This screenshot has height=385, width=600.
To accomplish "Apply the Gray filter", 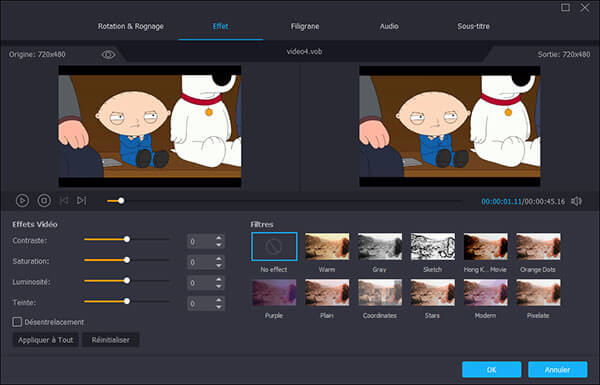I will click(380, 246).
